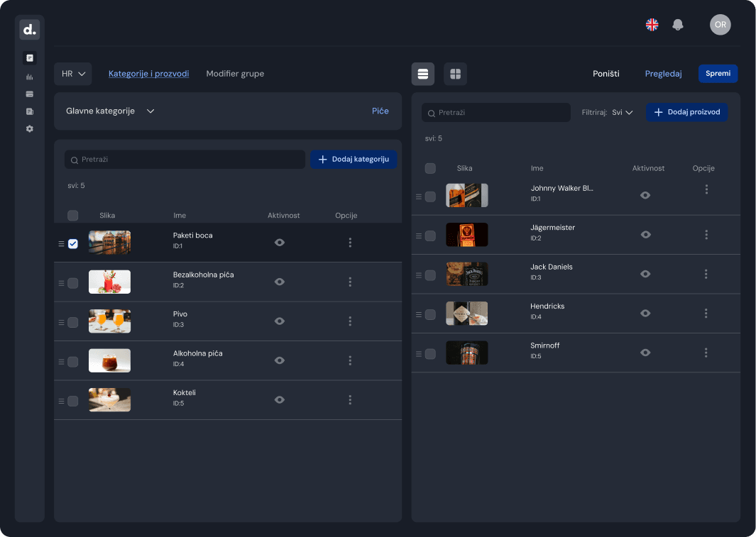Click the Spremi save button
The width and height of the screenshot is (756, 537).
[x=718, y=74]
